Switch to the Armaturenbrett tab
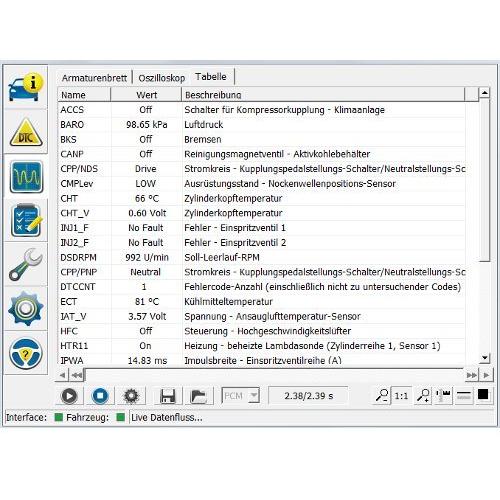 (94, 78)
